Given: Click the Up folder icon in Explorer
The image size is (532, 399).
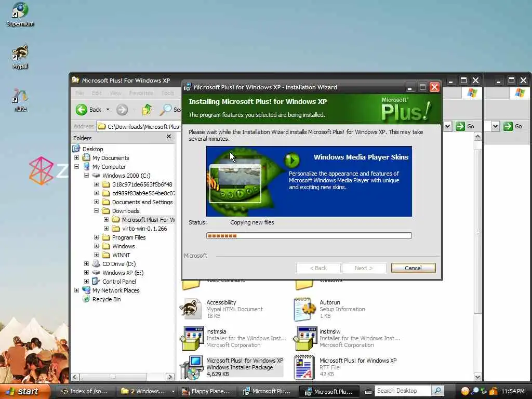Looking at the screenshot, I should pyautogui.click(x=147, y=110).
